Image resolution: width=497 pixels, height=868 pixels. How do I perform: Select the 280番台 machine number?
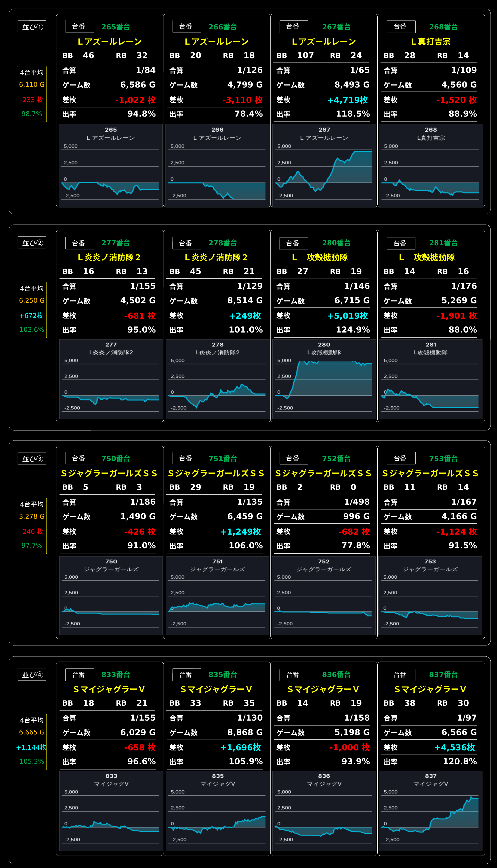(x=337, y=243)
